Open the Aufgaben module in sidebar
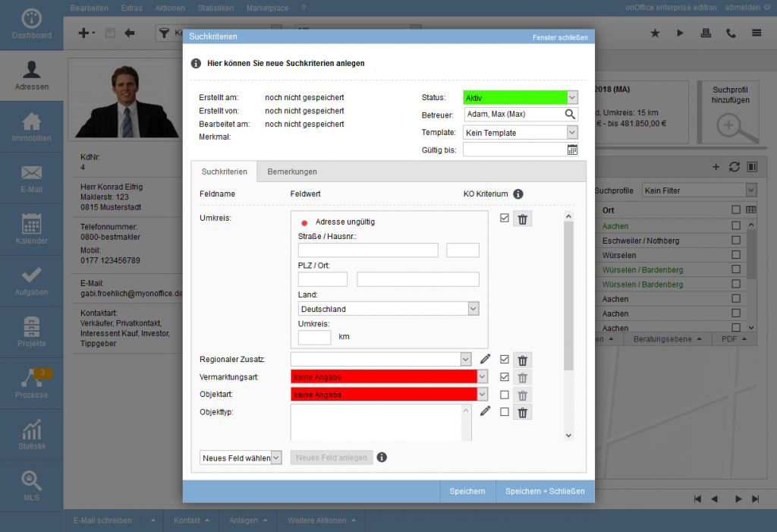777x532 pixels. point(32,281)
